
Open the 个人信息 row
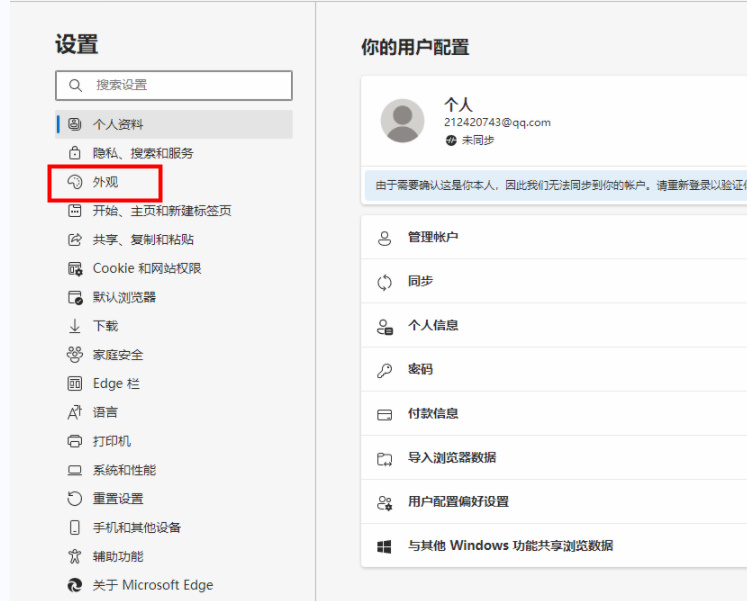click(554, 326)
